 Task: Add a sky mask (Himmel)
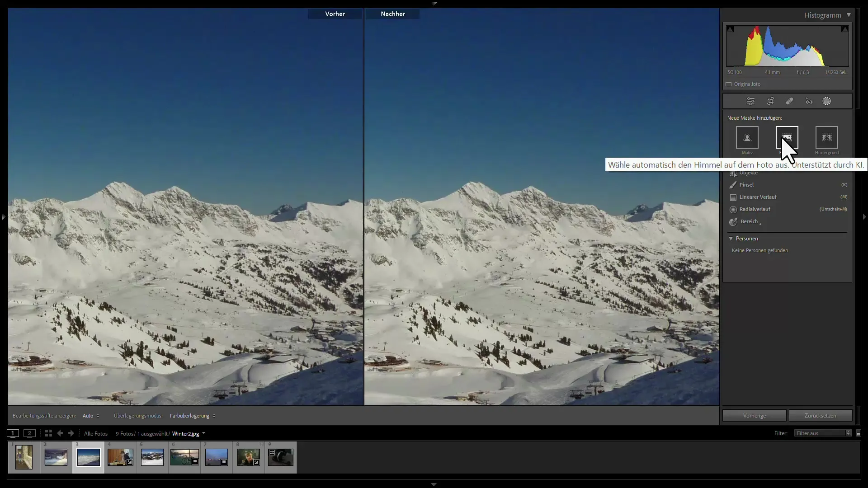[787, 137]
